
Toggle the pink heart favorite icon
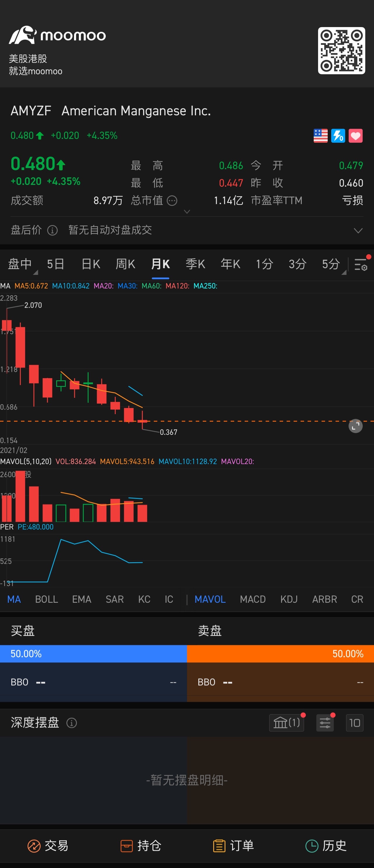coord(355,136)
